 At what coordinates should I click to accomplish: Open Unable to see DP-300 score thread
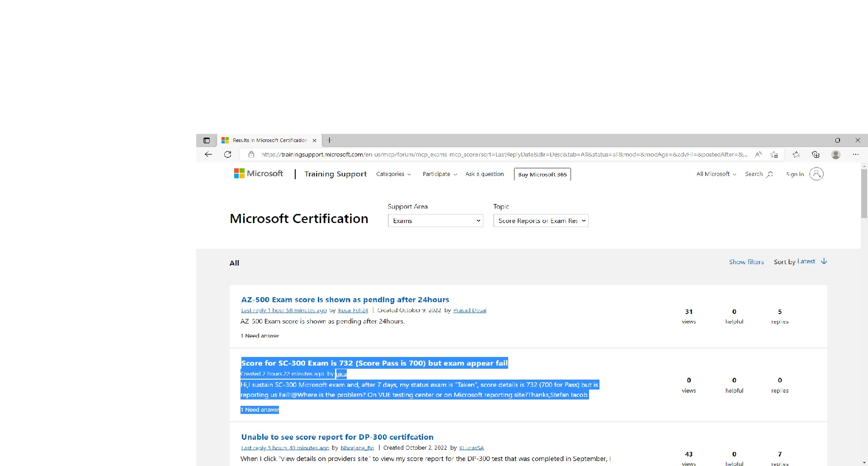tap(337, 437)
